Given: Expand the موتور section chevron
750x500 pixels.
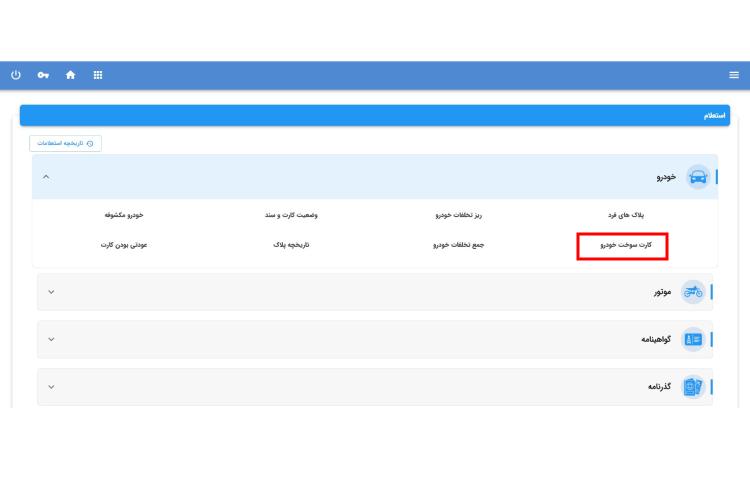Looking at the screenshot, I should pyautogui.click(x=51, y=292).
